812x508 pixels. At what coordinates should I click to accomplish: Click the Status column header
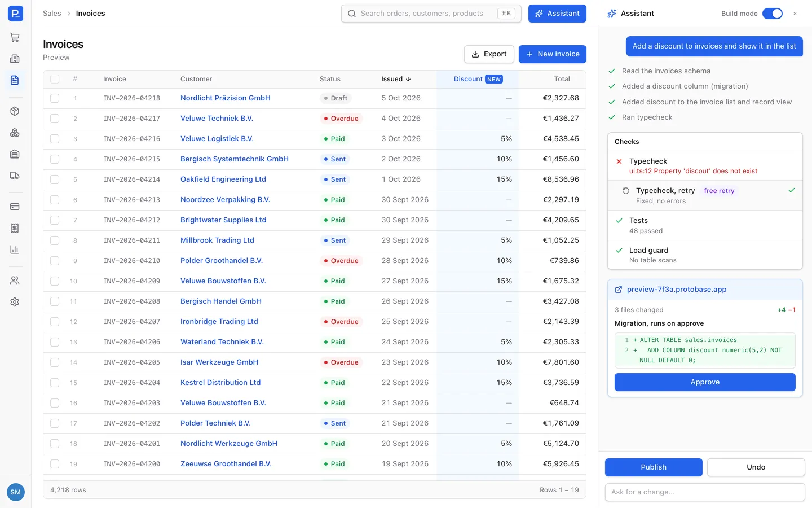pyautogui.click(x=330, y=79)
